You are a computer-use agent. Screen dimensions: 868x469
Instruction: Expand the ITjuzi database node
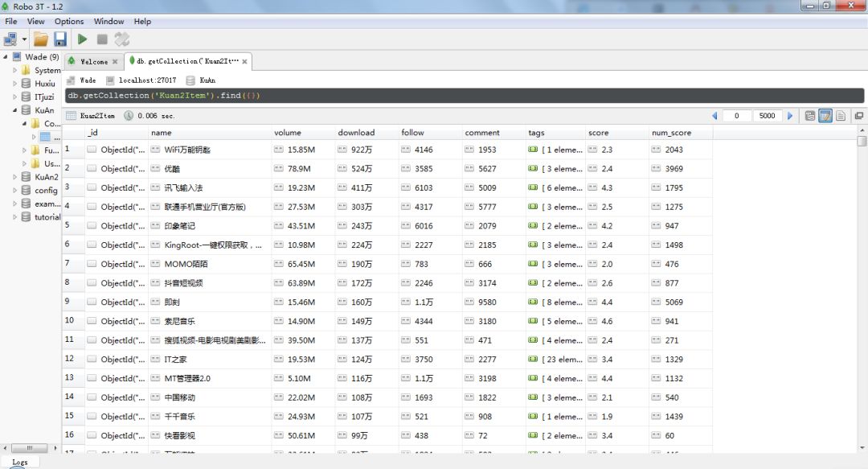(15, 97)
